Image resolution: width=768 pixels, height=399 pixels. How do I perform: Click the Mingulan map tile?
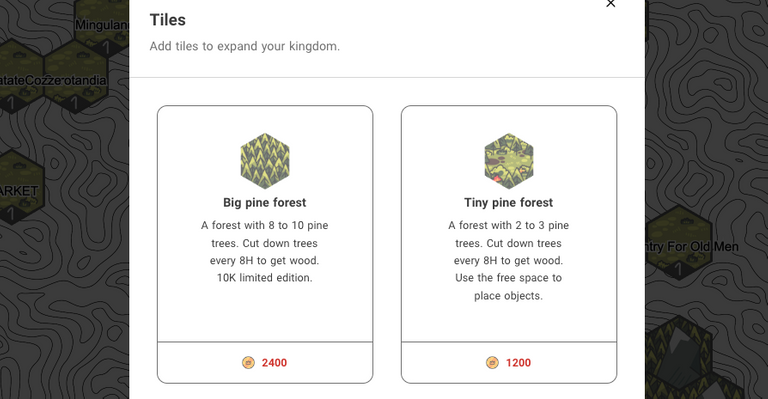(102, 24)
